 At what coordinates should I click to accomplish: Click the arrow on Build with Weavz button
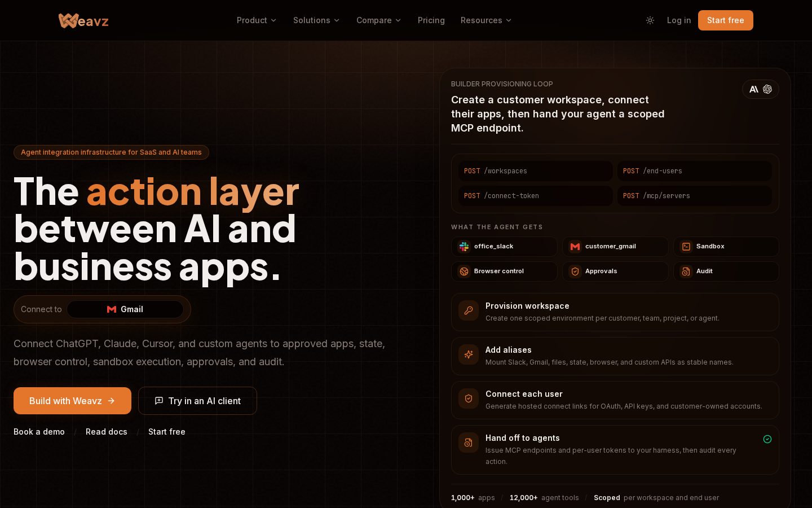click(111, 401)
